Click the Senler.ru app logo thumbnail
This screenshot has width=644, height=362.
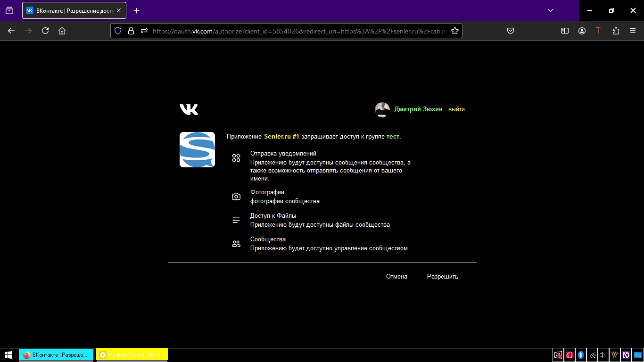(197, 149)
